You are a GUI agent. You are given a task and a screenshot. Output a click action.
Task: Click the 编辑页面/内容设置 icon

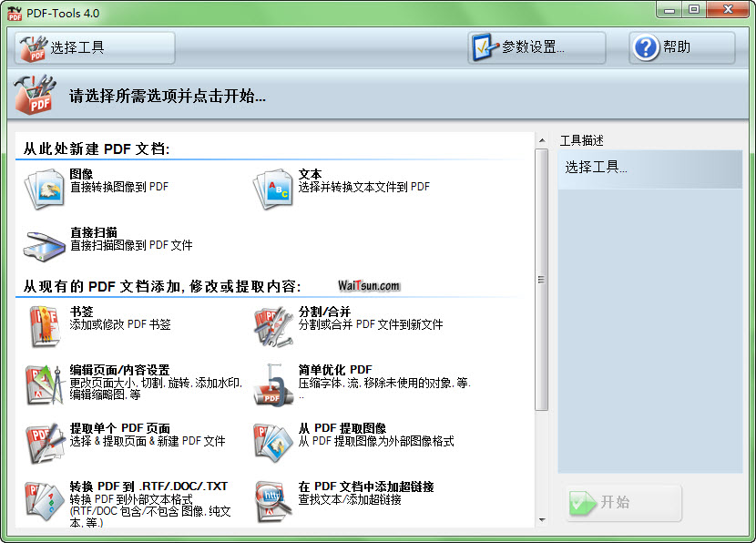[x=44, y=384]
